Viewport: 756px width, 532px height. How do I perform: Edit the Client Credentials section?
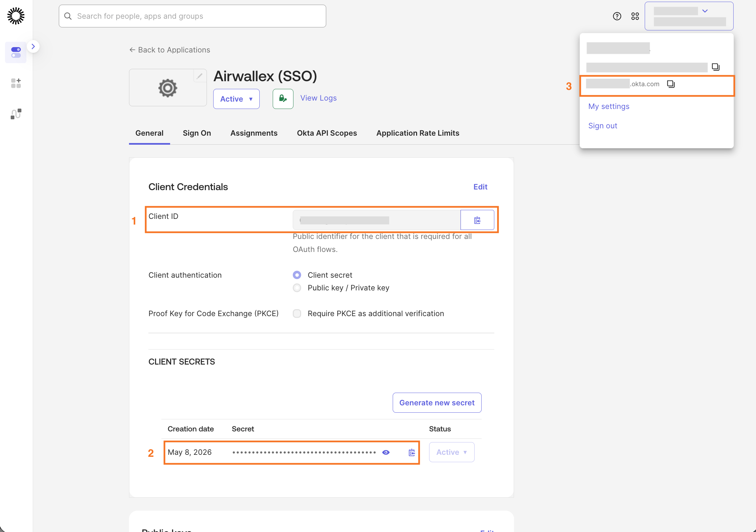tap(480, 187)
